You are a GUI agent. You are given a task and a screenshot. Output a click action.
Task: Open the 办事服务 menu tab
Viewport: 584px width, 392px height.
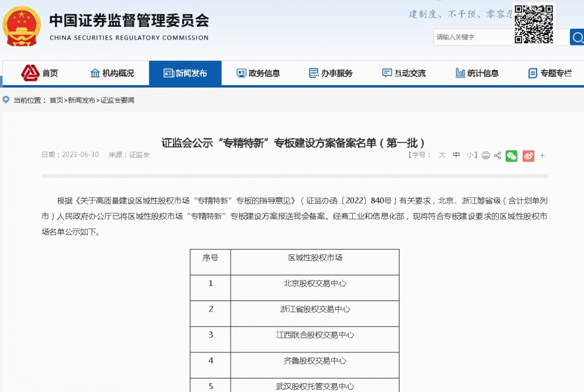tap(331, 73)
